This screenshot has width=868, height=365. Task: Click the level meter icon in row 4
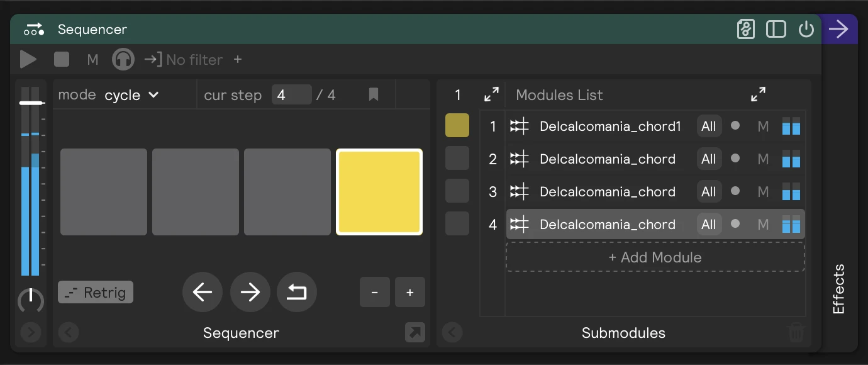pos(791,224)
